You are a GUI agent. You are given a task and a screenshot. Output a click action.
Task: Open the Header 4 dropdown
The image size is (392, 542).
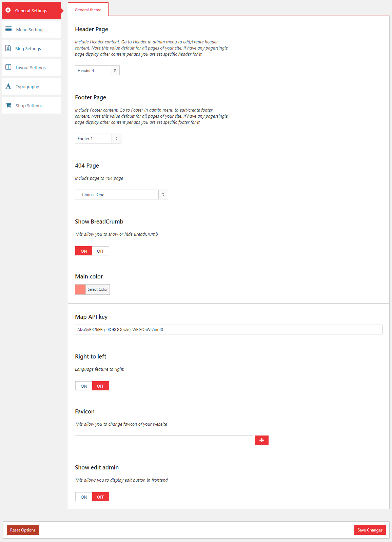(97, 70)
